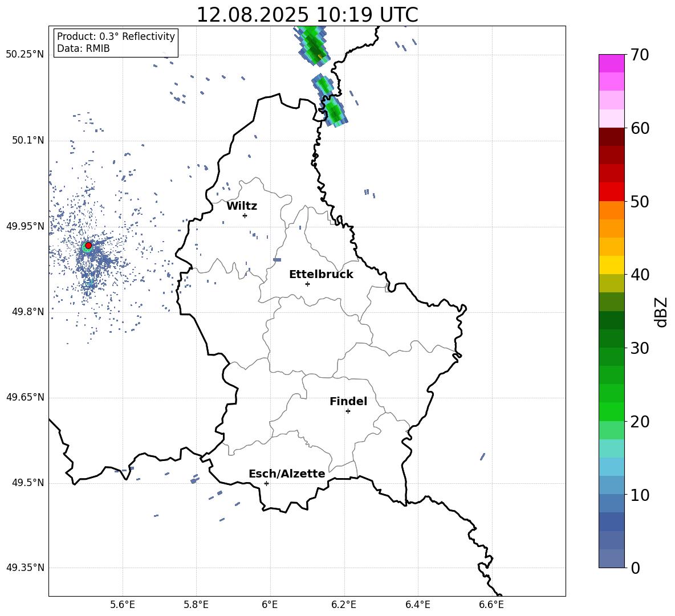Click the Esch/Alzette station cross marker
The height and width of the screenshot is (616, 675).
(266, 483)
